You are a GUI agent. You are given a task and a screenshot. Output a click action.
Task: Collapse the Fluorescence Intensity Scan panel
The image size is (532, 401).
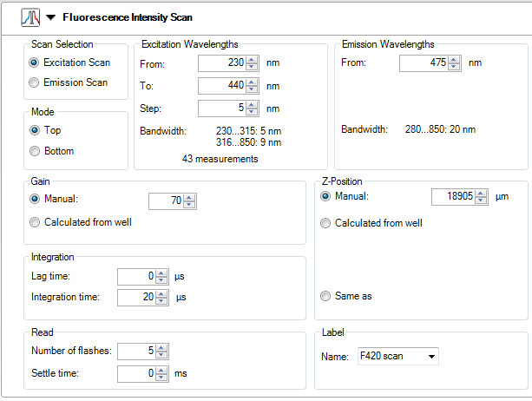tap(51, 17)
